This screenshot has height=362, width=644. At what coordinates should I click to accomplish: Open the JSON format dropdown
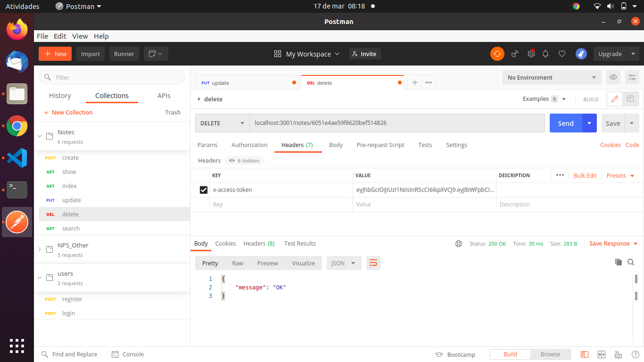point(344,263)
